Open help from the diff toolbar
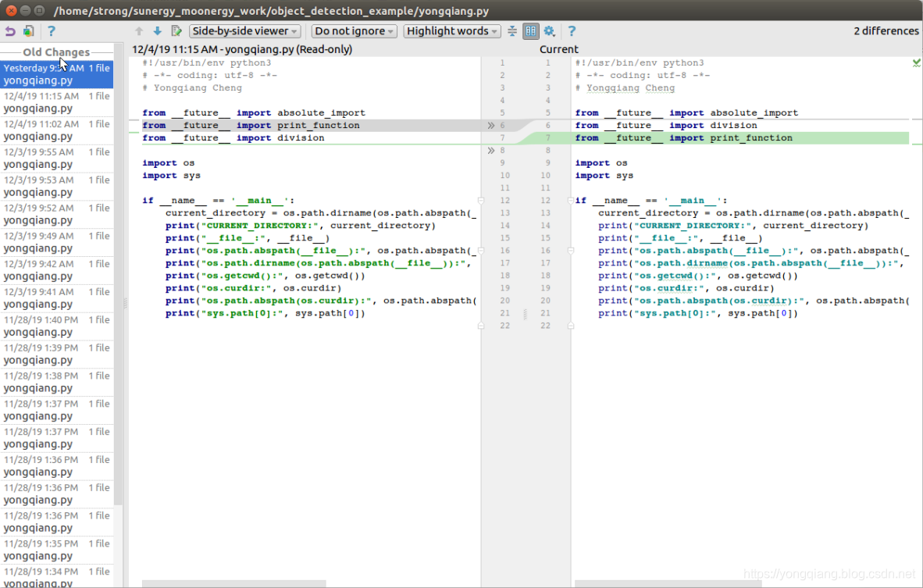This screenshot has height=588, width=923. click(x=570, y=30)
